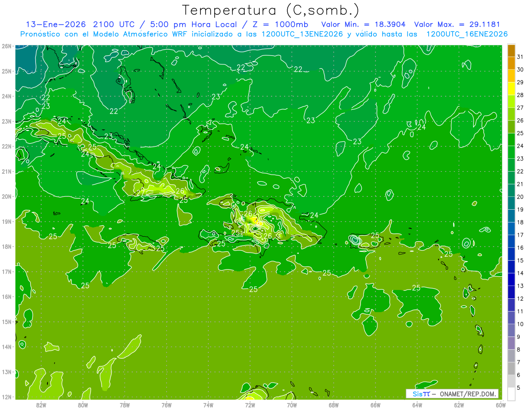Click the latitude axis label 25N
532x411 pixels.
point(7,71)
